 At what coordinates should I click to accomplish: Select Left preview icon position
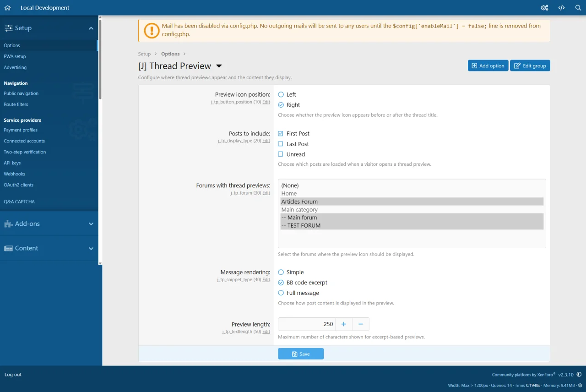pos(281,94)
